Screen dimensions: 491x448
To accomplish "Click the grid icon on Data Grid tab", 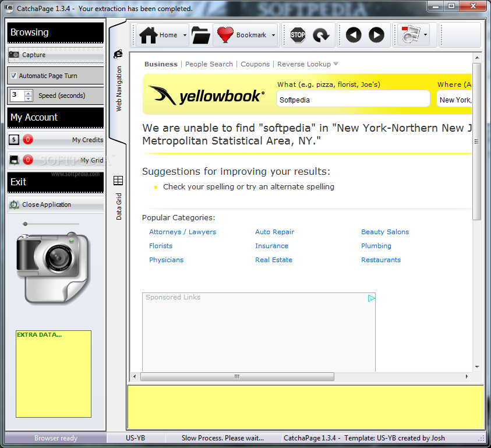I will (x=118, y=181).
